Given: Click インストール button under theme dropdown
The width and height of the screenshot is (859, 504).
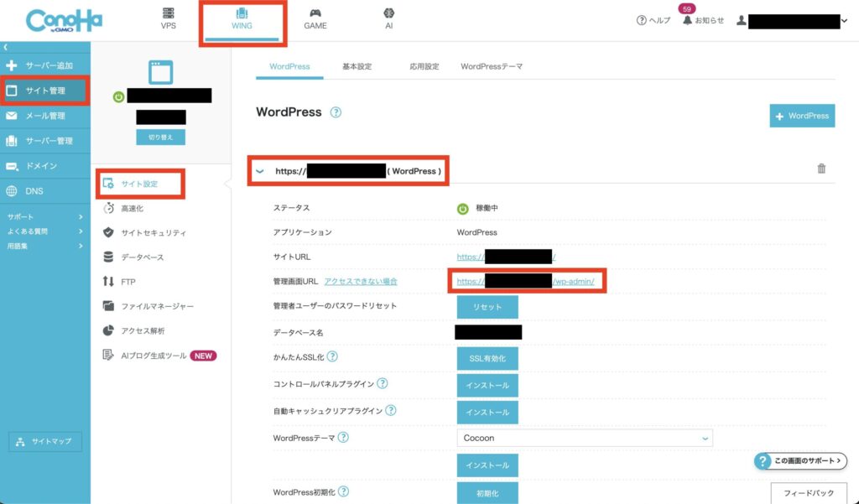Looking at the screenshot, I should point(487,465).
